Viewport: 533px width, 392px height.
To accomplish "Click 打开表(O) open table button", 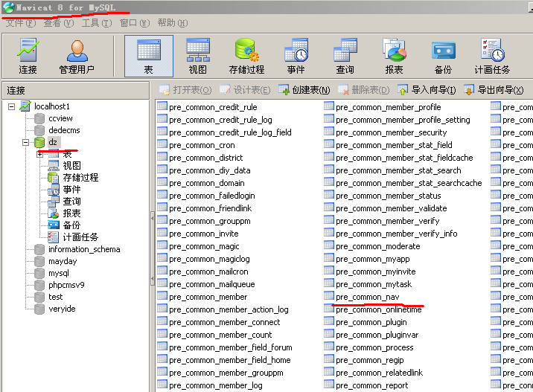I will click(185, 90).
